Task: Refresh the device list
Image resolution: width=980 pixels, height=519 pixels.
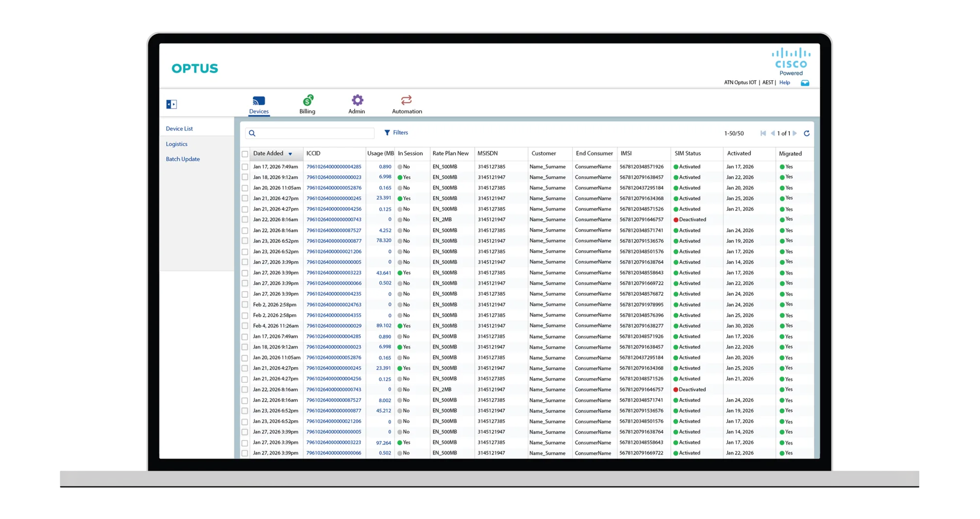Action: click(807, 133)
